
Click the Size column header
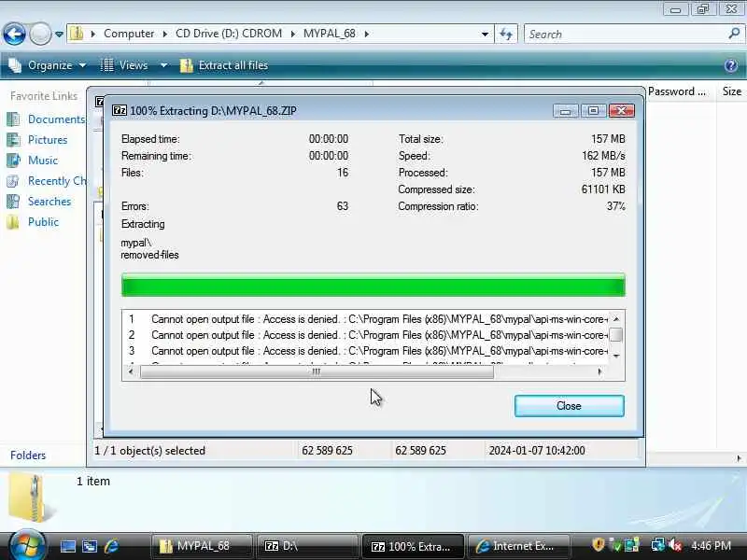pos(731,91)
